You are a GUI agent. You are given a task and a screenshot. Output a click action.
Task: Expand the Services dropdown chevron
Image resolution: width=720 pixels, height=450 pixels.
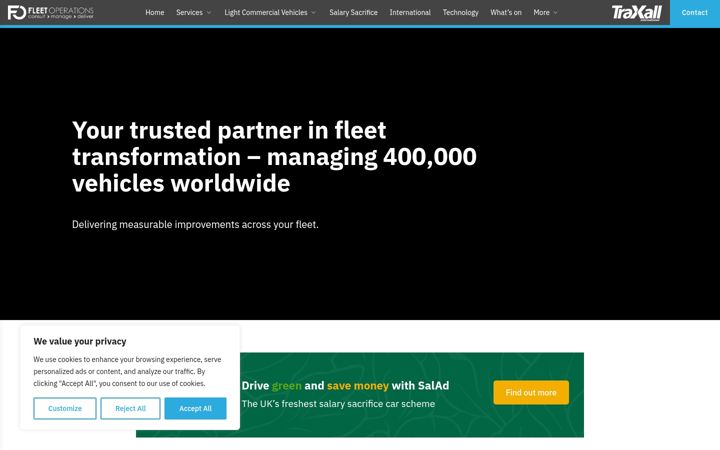pyautogui.click(x=209, y=13)
